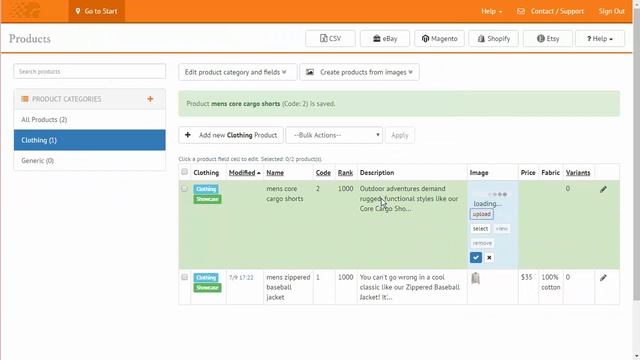Click Add new Clothing Product
This screenshot has width=640, height=360.
click(231, 135)
